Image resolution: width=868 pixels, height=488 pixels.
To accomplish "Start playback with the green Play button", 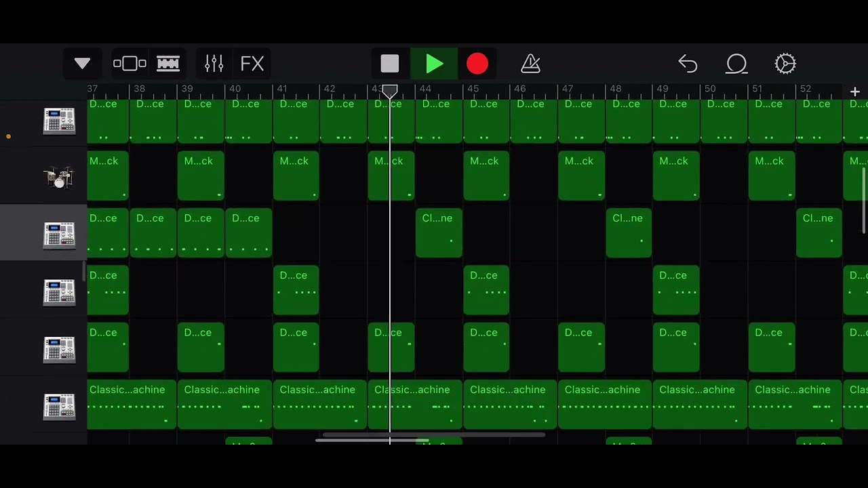I will (435, 64).
